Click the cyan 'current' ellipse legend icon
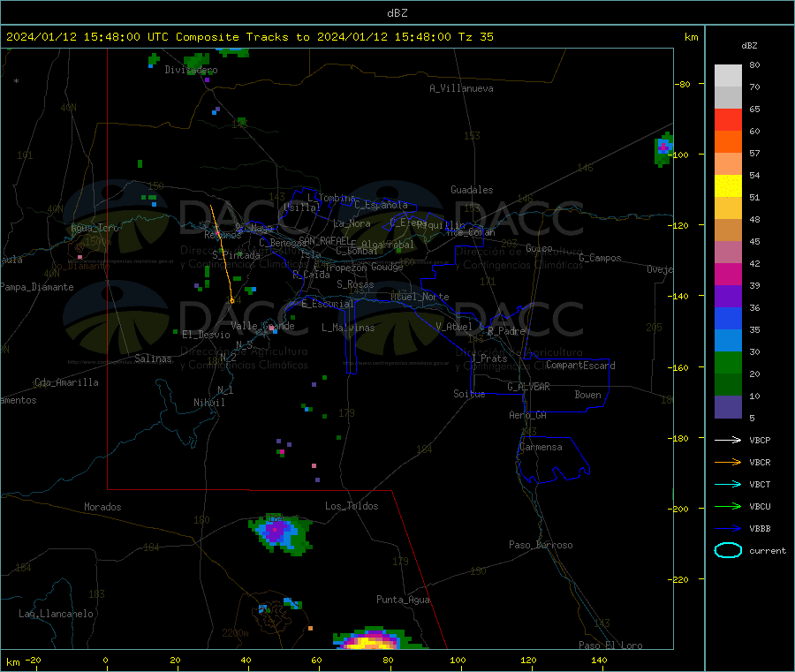Image resolution: width=795 pixels, height=672 pixels. point(728,550)
